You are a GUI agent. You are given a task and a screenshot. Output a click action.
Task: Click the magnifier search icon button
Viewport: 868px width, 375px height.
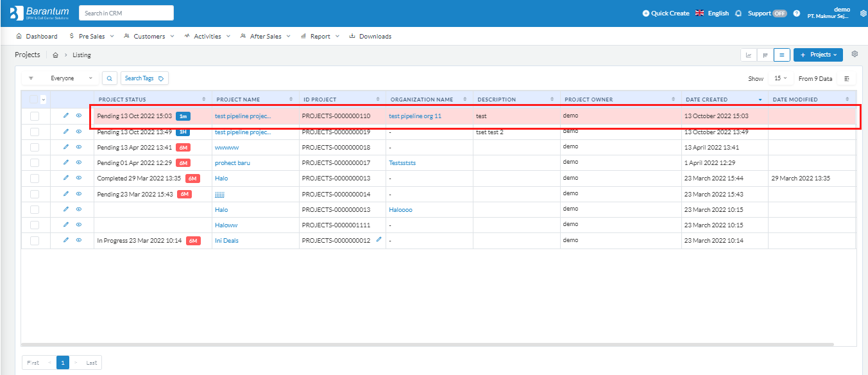coord(110,78)
